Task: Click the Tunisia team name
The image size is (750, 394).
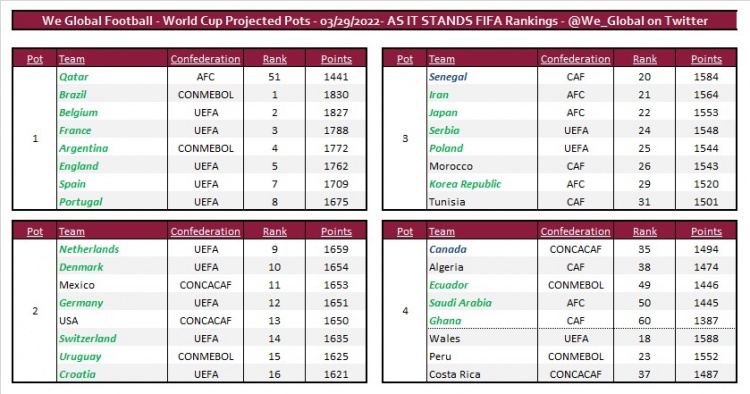Action: (447, 202)
